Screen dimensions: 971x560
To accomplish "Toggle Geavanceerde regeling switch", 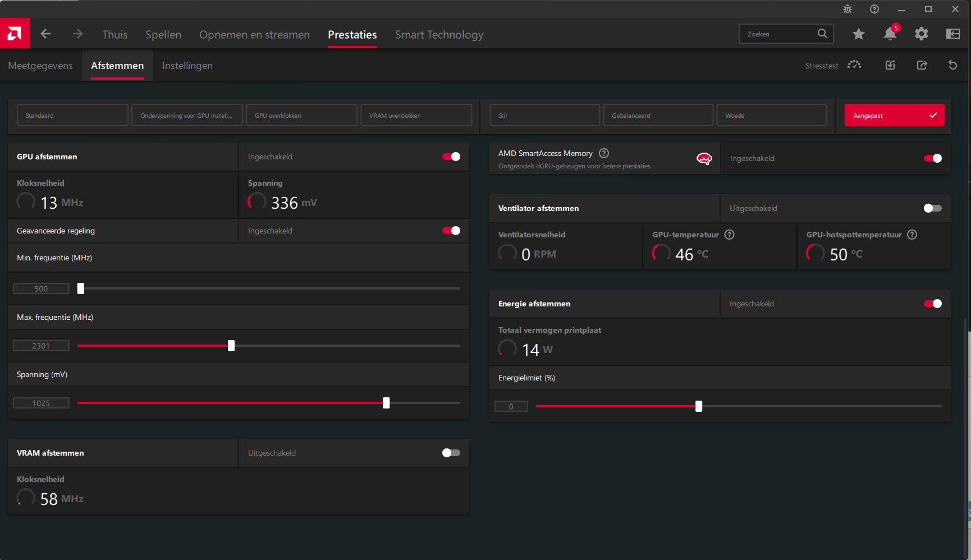I will point(451,231).
